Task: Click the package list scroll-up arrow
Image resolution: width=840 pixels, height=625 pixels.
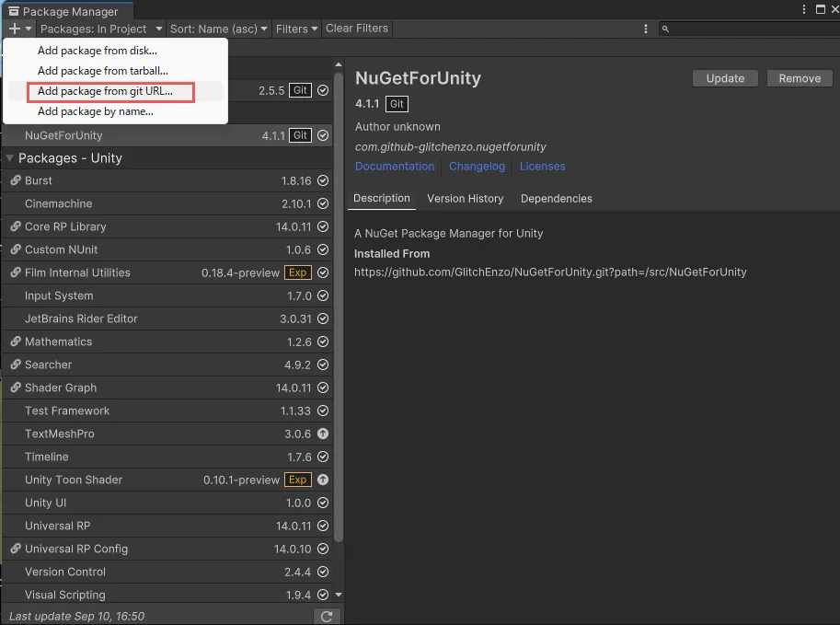Action: tap(338, 64)
